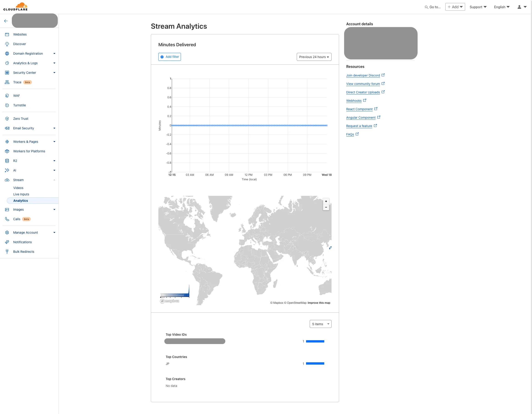
Task: Open the 5 items count dropdown
Action: coord(320,324)
